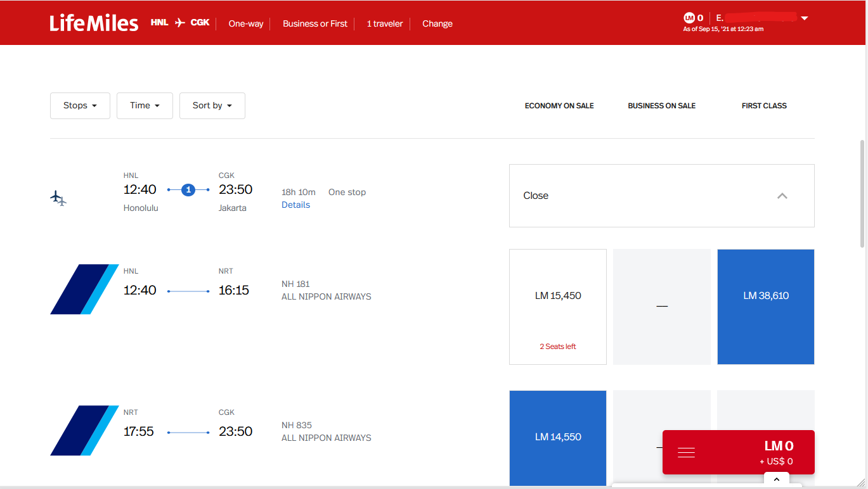The image size is (868, 489).
Task: Select the LM 15,450 economy fare
Action: point(558,307)
